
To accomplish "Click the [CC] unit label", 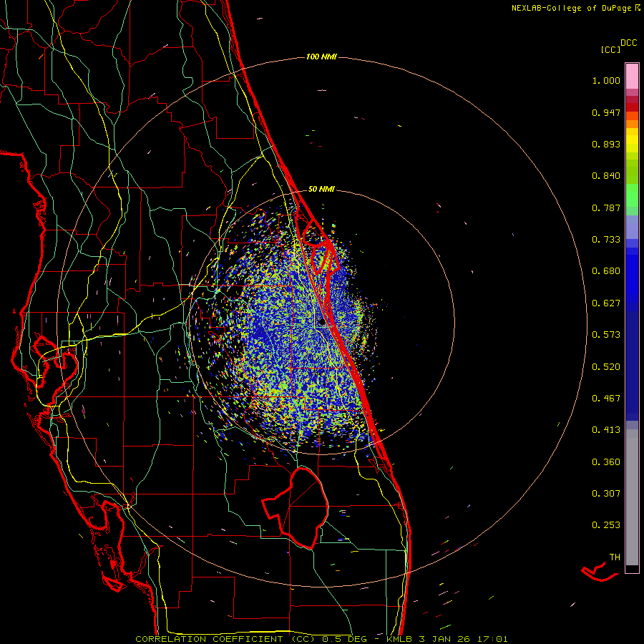I will coord(610,49).
